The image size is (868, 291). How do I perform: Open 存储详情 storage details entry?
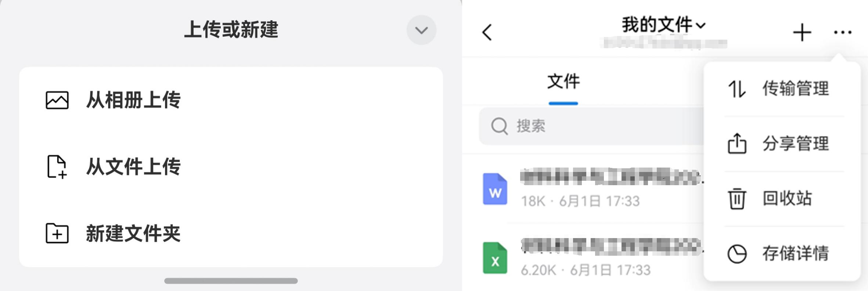[782, 254]
